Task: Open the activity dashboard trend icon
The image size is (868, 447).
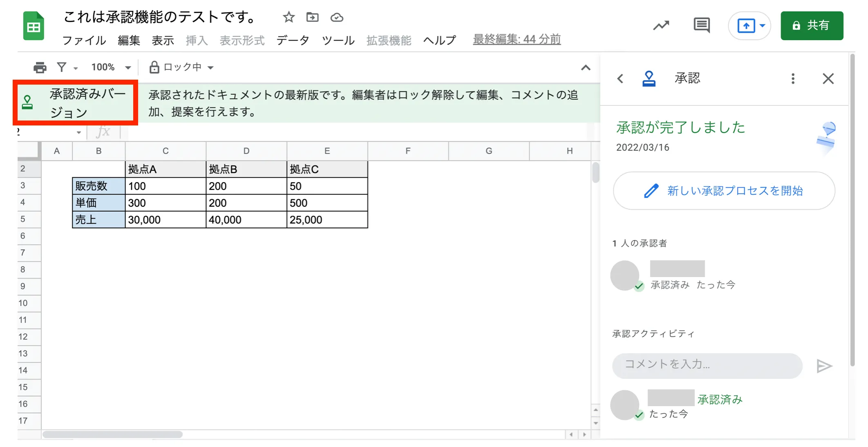Action: [x=661, y=25]
